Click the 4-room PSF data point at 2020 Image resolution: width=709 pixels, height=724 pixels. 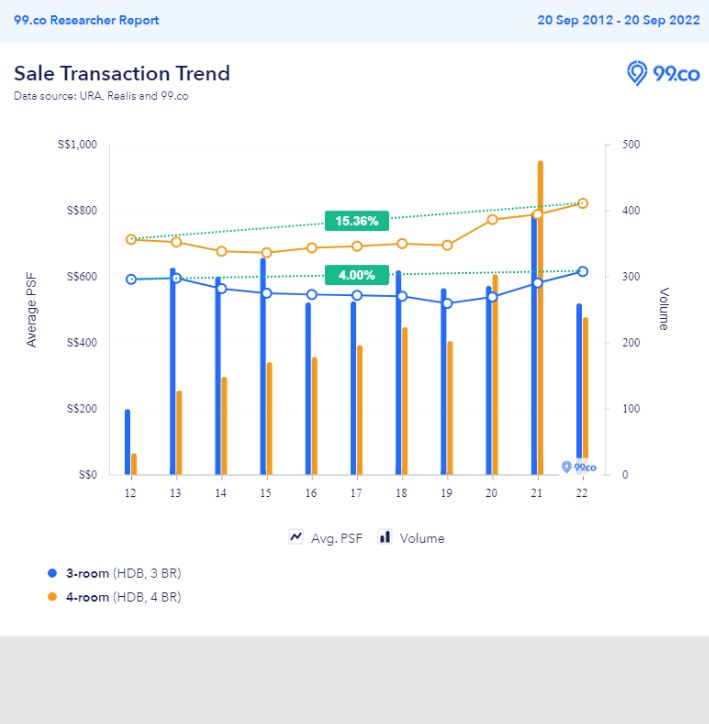tap(492, 219)
